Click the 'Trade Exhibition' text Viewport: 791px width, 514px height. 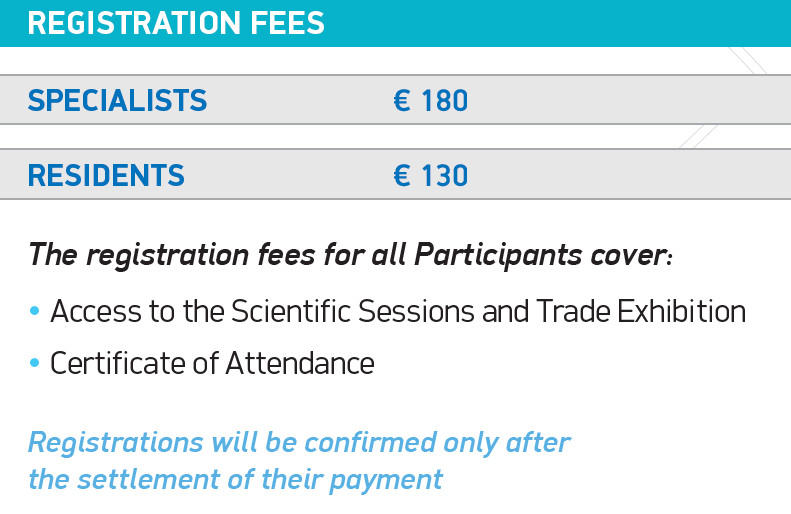click(641, 311)
